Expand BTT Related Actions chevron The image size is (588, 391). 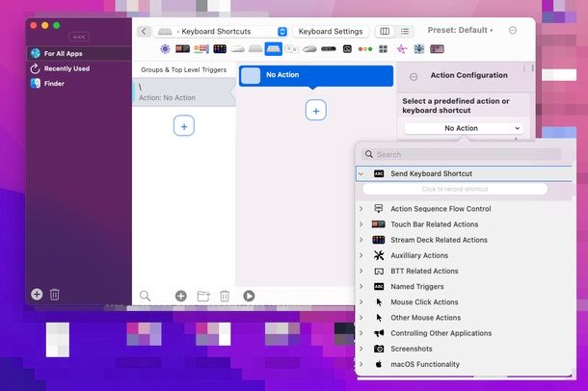[361, 271]
